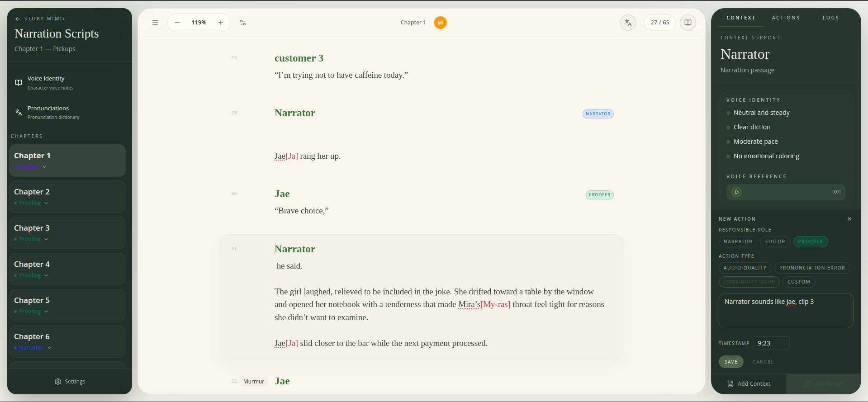Viewport: 868px width, 402px height.
Task: Click the Chapter 1 title label
Action: pos(413,23)
